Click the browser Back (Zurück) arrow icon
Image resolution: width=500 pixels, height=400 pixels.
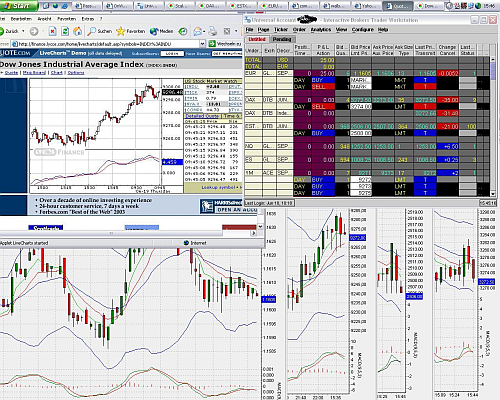(3, 31)
